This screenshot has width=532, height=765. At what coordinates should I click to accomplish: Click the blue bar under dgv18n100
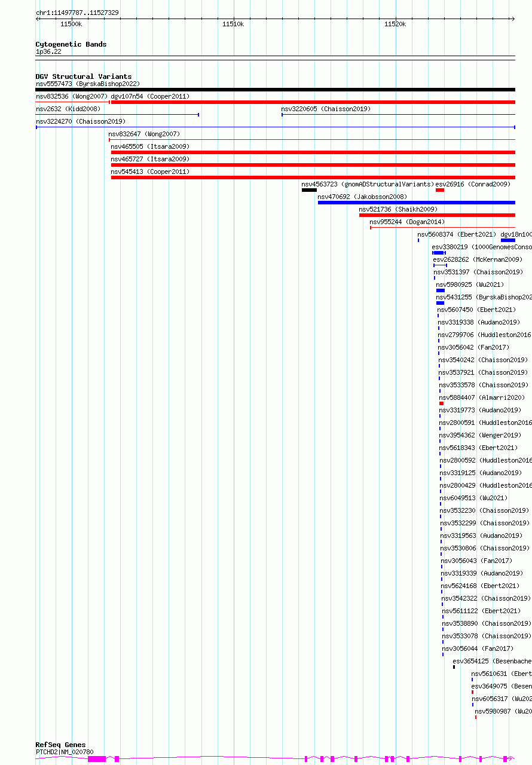pos(508,240)
